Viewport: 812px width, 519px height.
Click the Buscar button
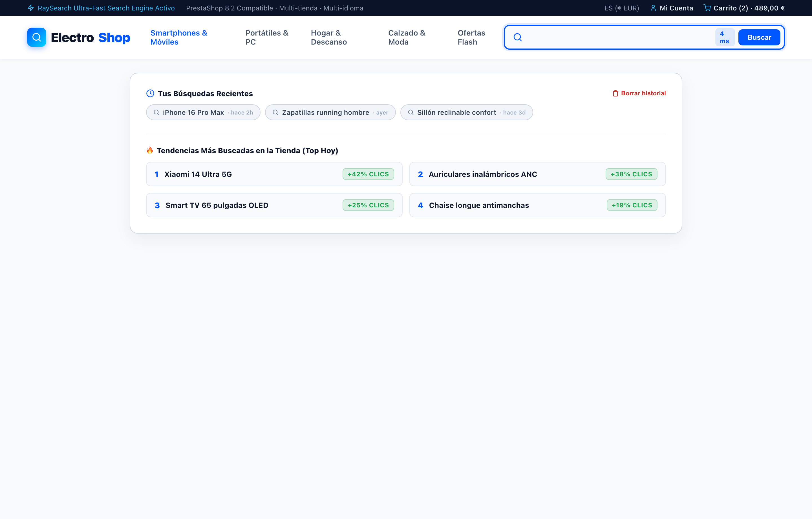coord(759,37)
